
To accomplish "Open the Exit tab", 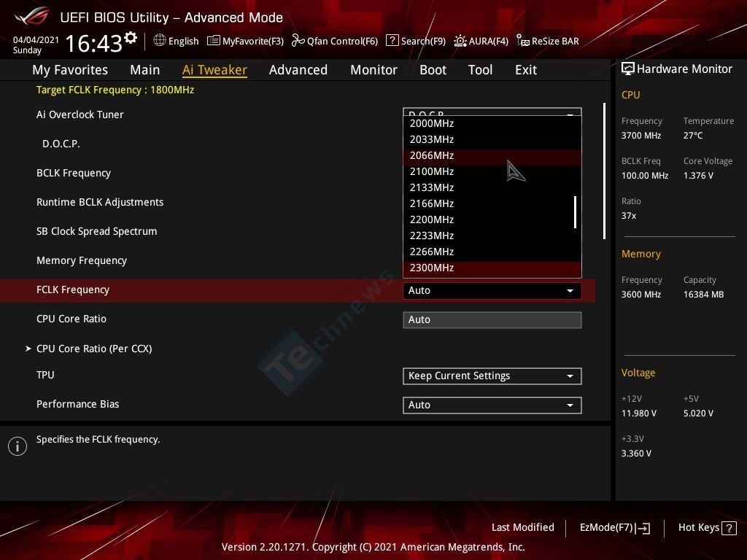I will click(526, 70).
